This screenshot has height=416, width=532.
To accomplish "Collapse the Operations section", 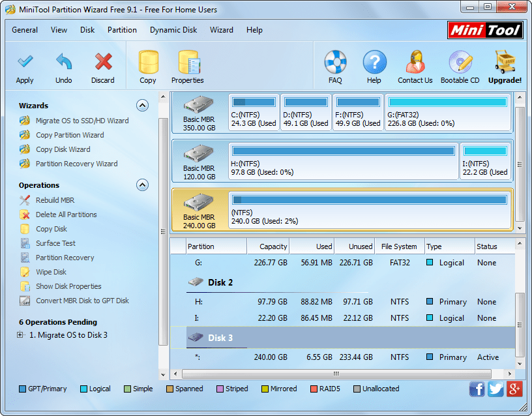I will [142, 185].
